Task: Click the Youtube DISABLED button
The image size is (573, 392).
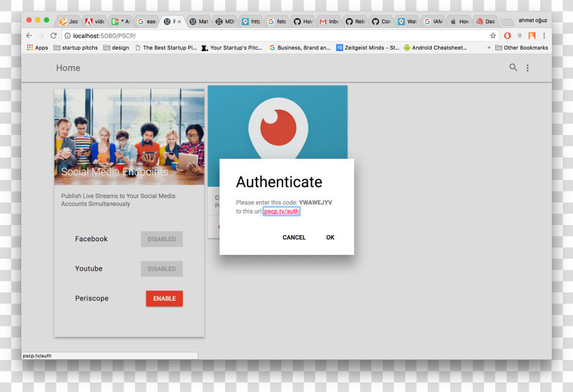Action: pyautogui.click(x=162, y=269)
